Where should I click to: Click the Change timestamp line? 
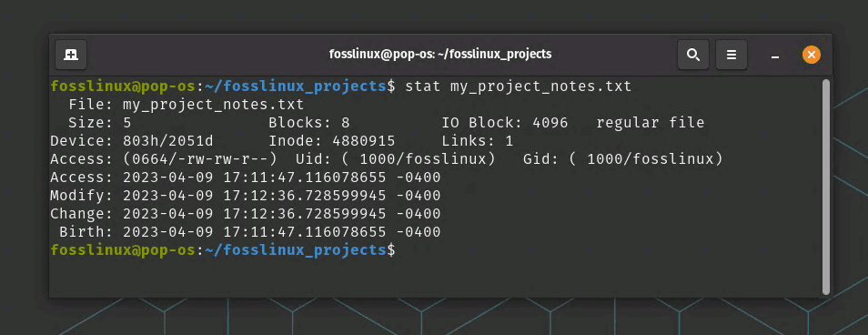point(246,214)
